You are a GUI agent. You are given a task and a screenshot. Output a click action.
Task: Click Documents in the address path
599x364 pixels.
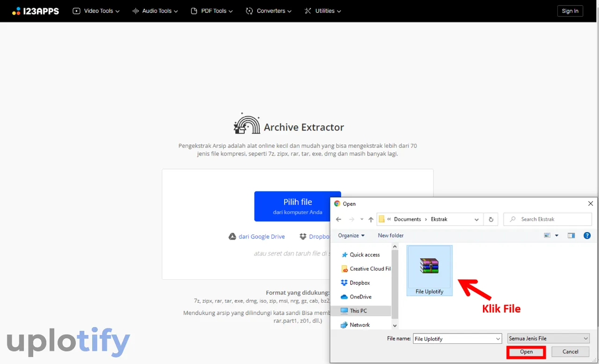(x=408, y=219)
